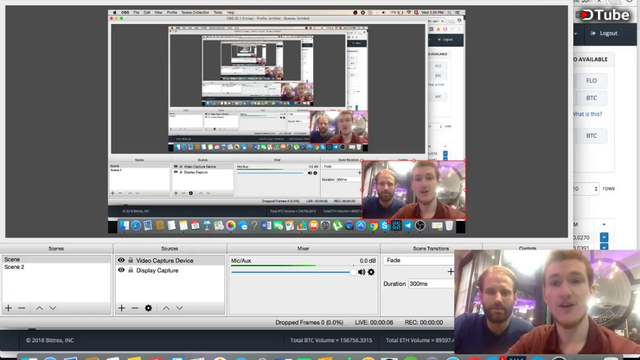Open the Profile menu in the previewed OBS
This screenshot has height=360, width=640.
172,12
